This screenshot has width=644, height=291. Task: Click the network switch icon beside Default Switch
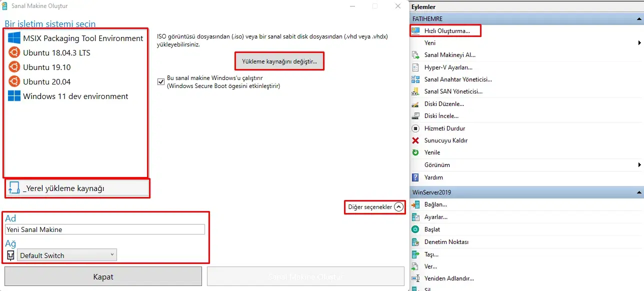10,255
